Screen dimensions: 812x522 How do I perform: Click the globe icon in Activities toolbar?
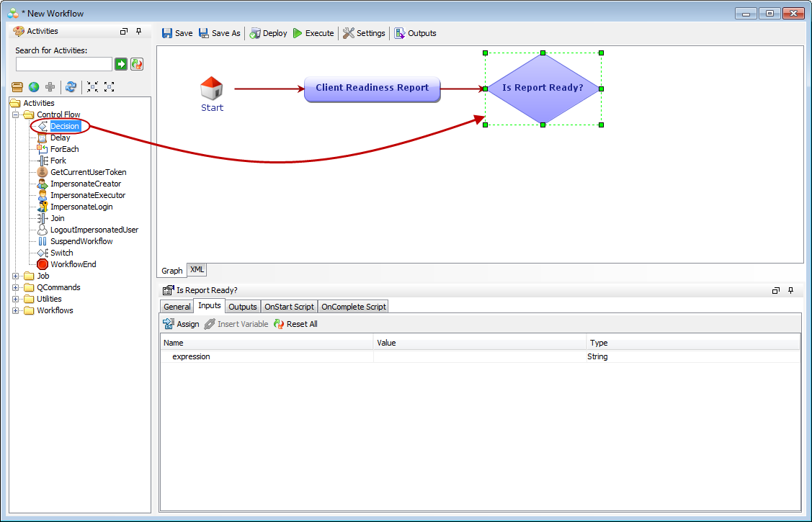pos(34,87)
